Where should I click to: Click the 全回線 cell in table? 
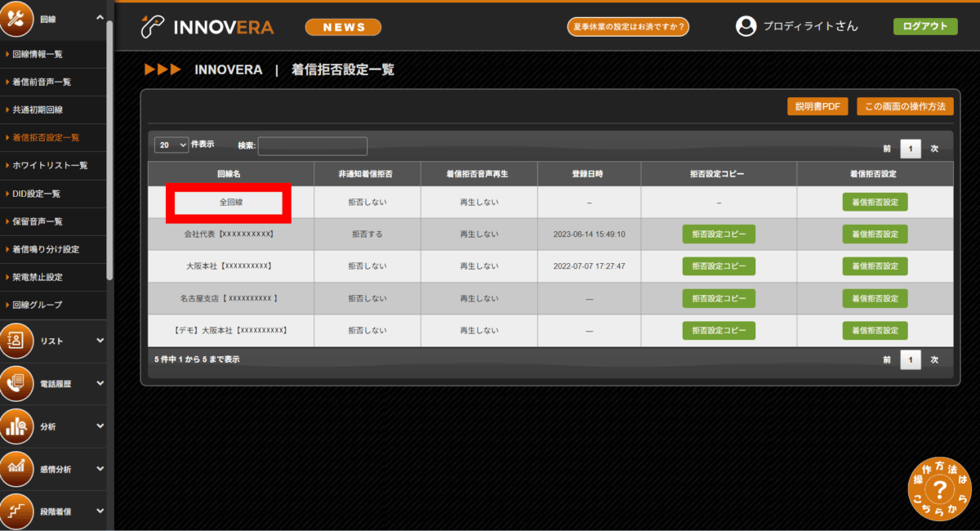[x=231, y=202]
